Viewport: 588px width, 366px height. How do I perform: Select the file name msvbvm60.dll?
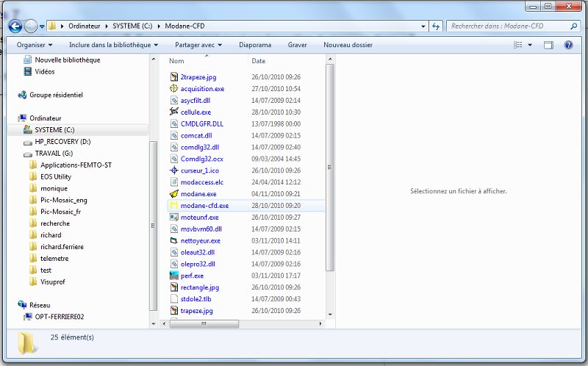[x=201, y=229]
